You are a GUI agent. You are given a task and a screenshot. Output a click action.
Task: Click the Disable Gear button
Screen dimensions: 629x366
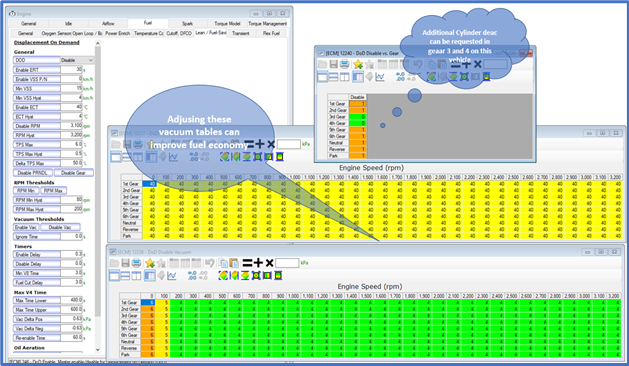(73, 173)
